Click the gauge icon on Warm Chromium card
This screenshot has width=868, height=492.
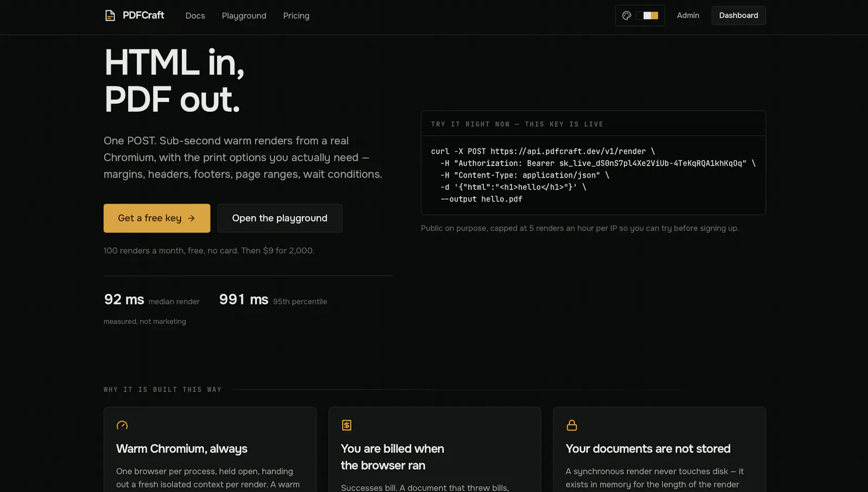[122, 425]
